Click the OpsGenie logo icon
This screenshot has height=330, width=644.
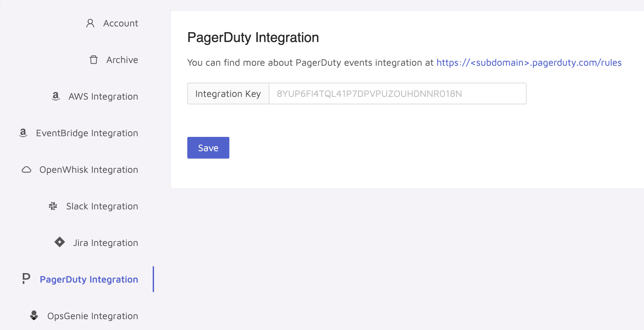tap(34, 315)
